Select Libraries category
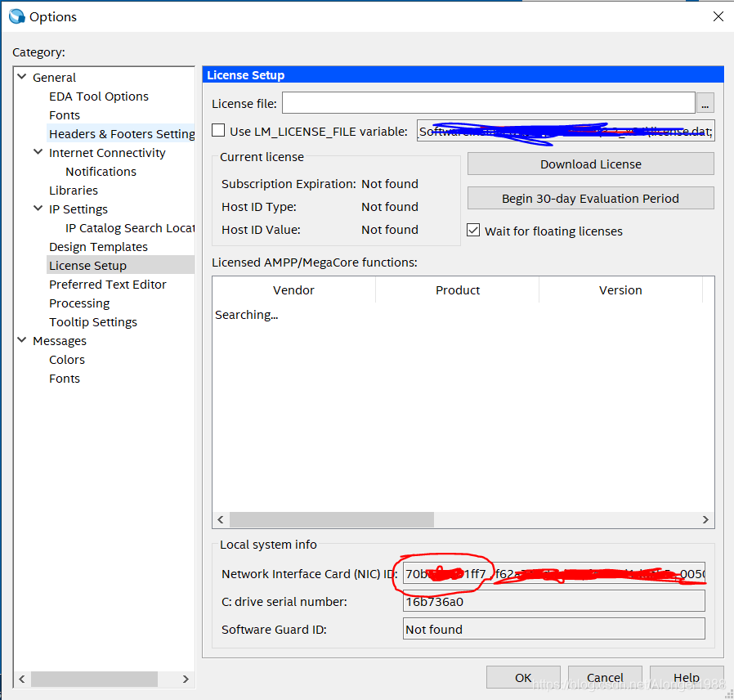The height and width of the screenshot is (700, 734). coord(74,190)
